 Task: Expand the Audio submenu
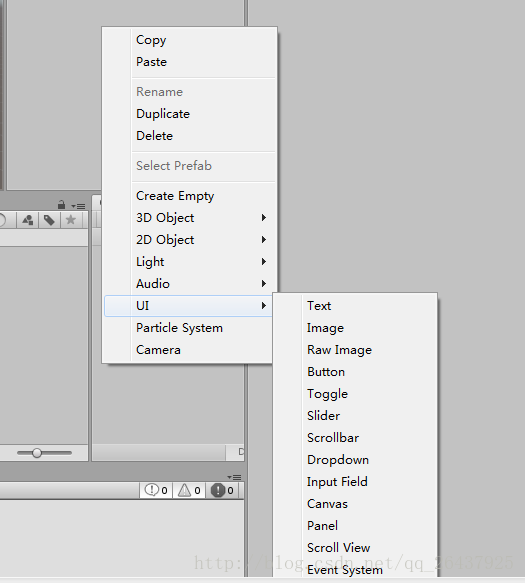pyautogui.click(x=190, y=284)
